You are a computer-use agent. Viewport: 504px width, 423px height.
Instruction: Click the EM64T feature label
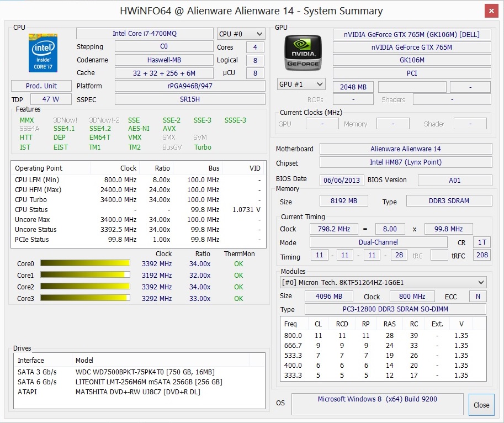click(x=100, y=138)
